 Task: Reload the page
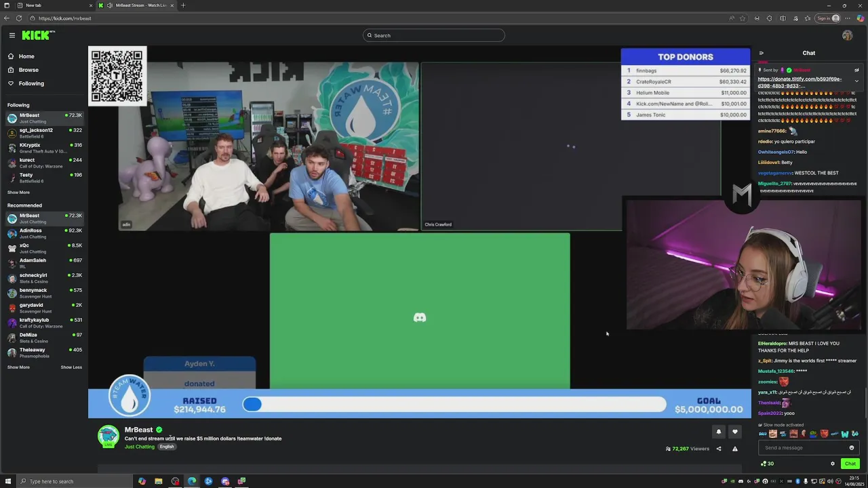[19, 18]
